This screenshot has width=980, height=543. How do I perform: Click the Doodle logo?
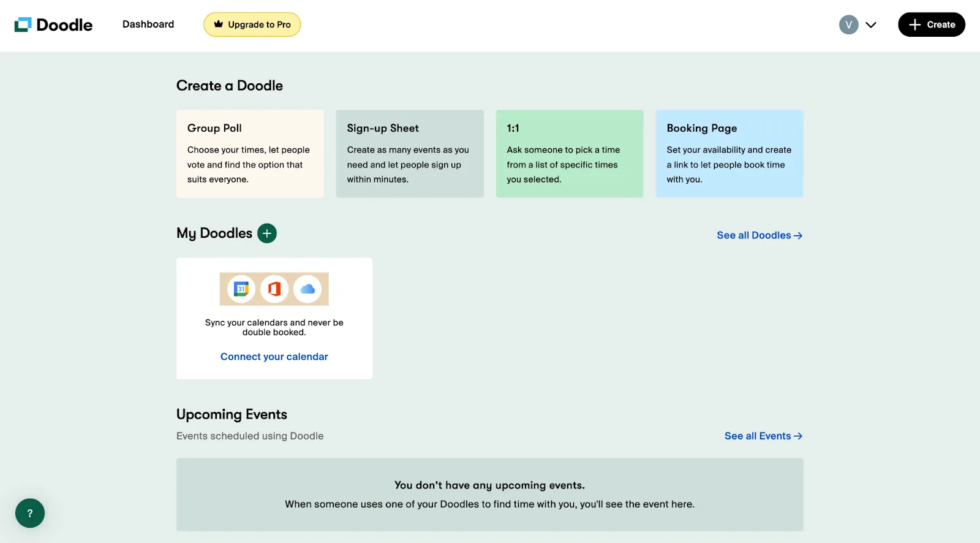53,25
